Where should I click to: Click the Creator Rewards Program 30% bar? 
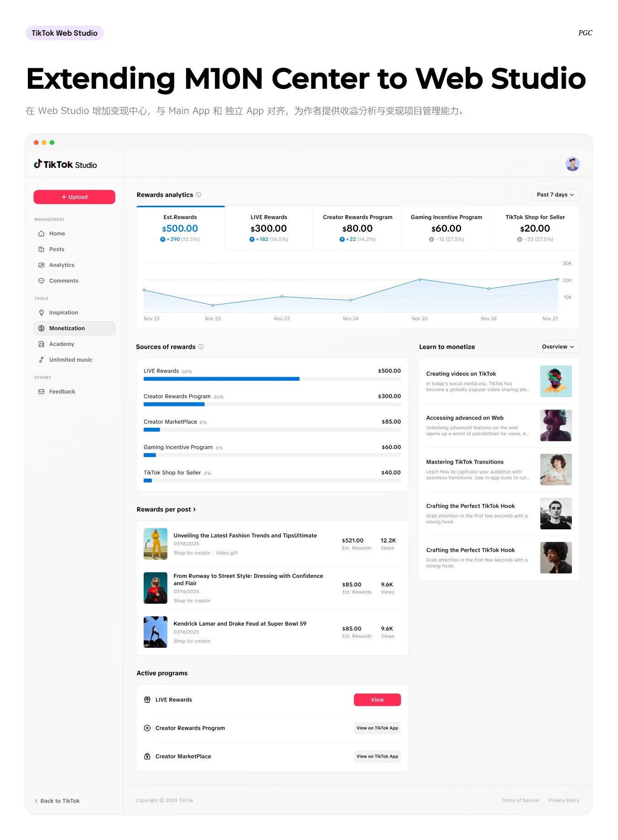pyautogui.click(x=272, y=404)
